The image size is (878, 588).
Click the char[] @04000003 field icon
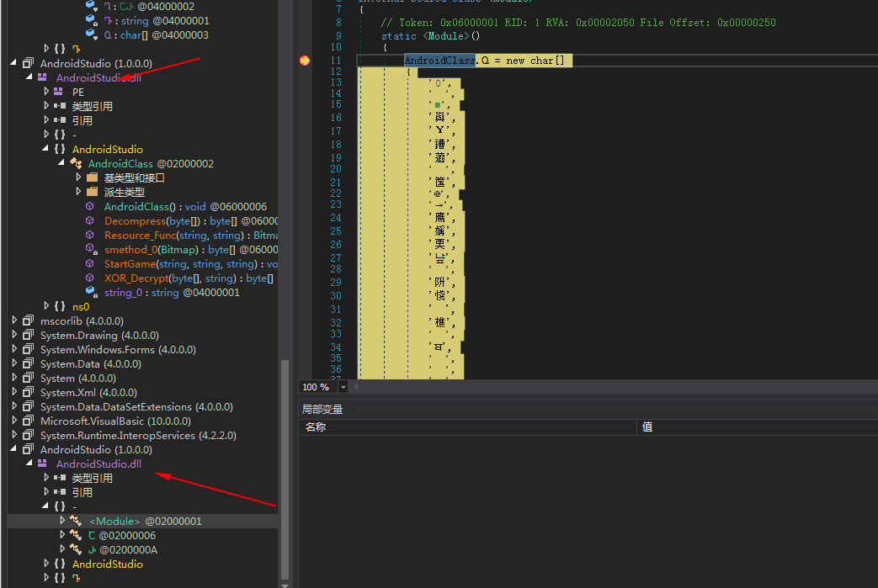point(91,34)
